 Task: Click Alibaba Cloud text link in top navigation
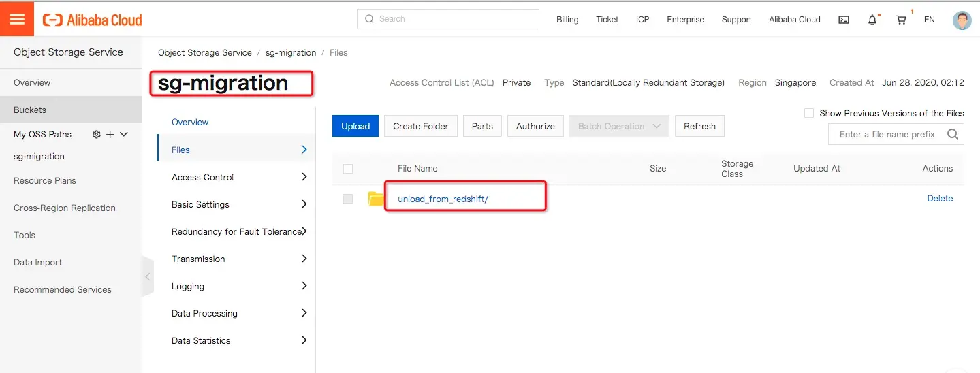795,20
